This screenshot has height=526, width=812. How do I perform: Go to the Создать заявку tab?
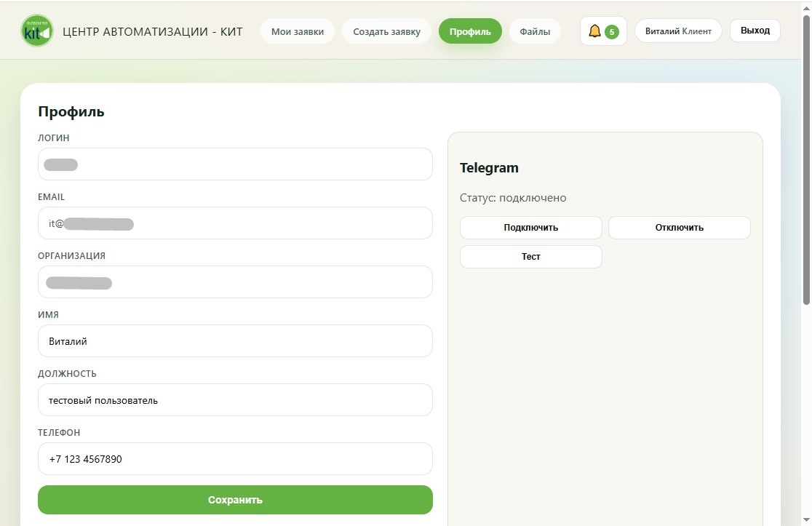point(386,31)
